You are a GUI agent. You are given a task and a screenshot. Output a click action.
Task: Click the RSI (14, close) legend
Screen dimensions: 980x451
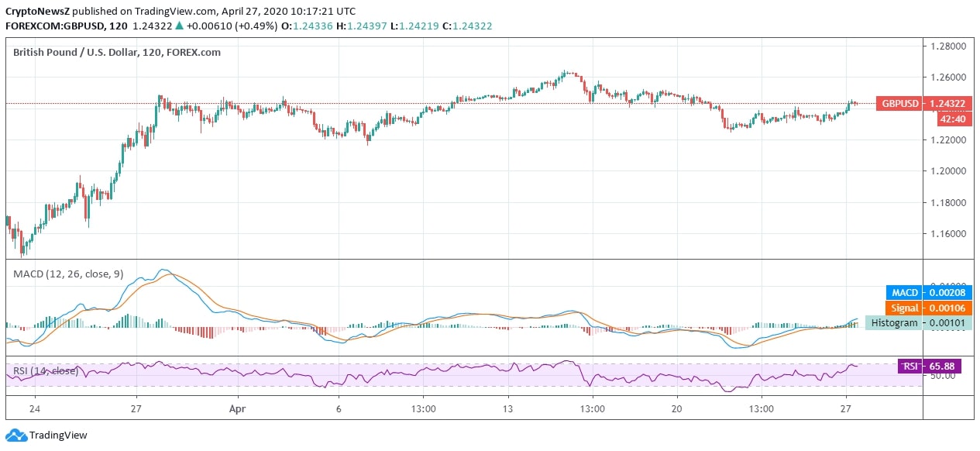pyautogui.click(x=46, y=371)
